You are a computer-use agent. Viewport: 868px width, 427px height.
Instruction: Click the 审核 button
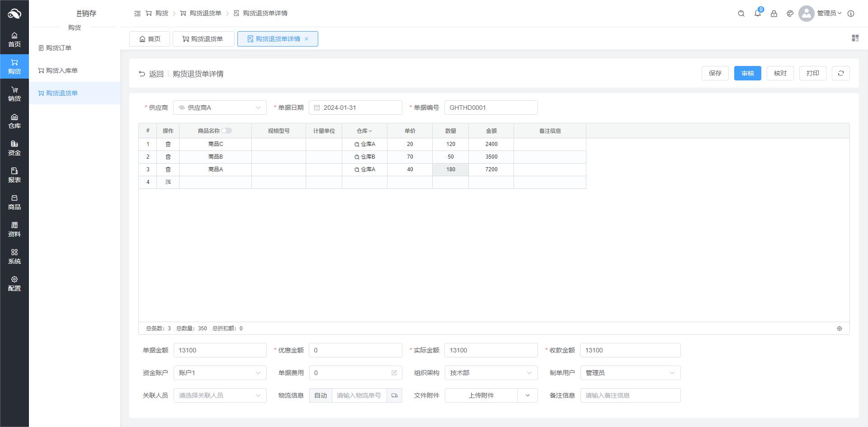tap(747, 73)
